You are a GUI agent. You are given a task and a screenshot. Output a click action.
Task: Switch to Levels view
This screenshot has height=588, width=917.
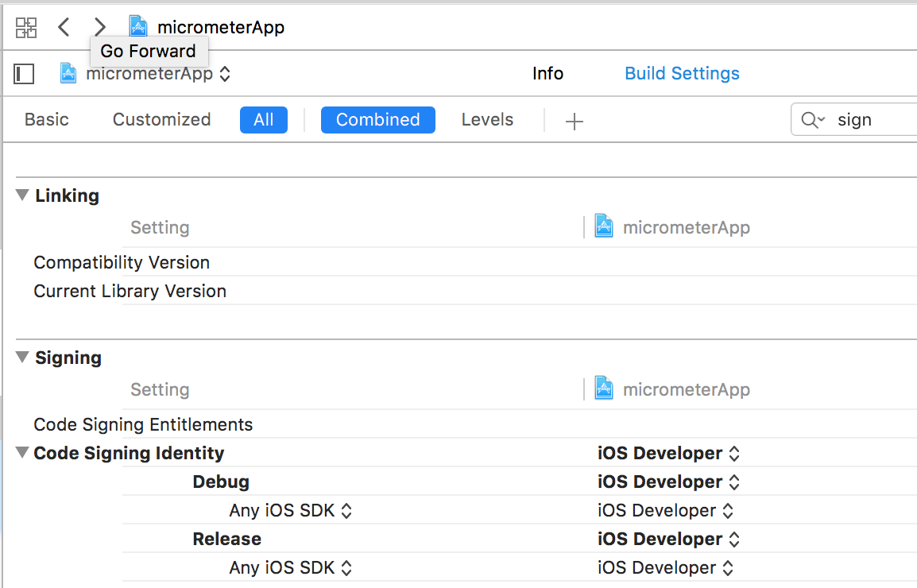pos(487,120)
